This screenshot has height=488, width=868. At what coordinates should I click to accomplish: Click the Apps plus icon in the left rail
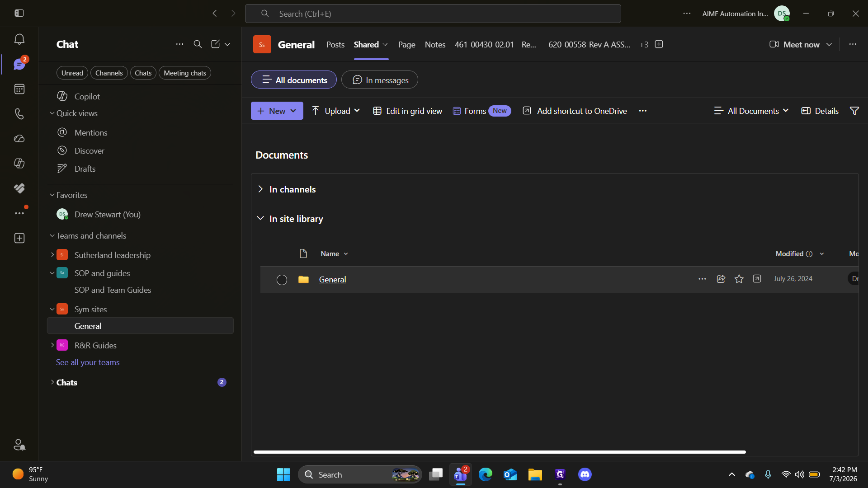(19, 238)
